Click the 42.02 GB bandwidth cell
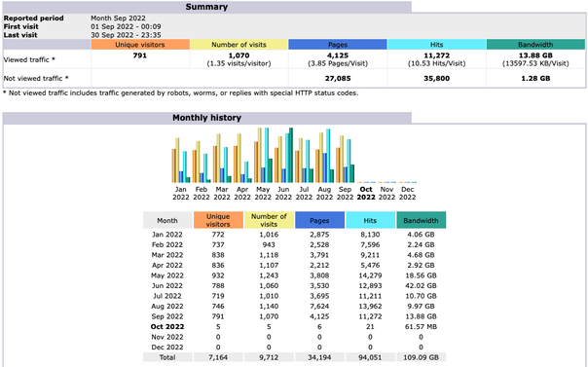 click(x=421, y=285)
